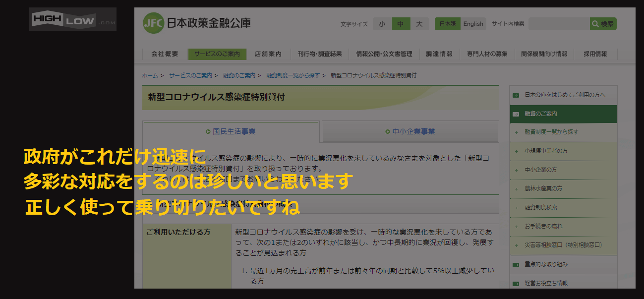Expand 融資制度一覧から探す in the sidebar

pyautogui.click(x=551, y=132)
